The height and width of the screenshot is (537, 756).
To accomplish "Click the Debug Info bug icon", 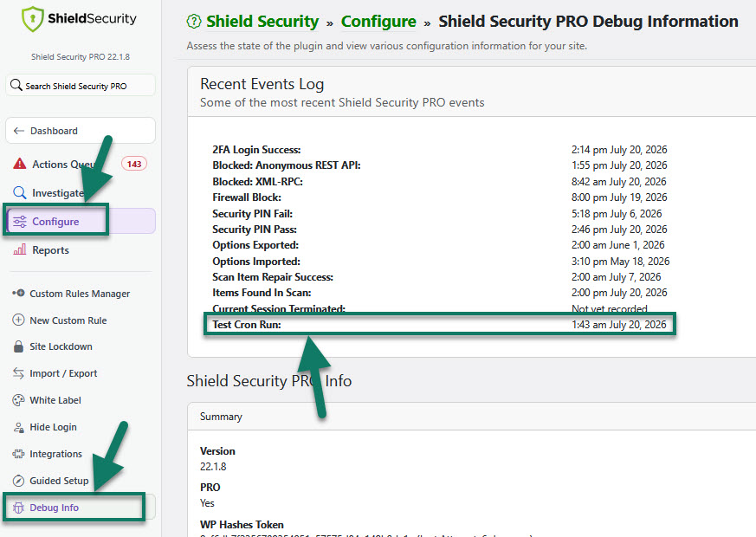I will 18,508.
